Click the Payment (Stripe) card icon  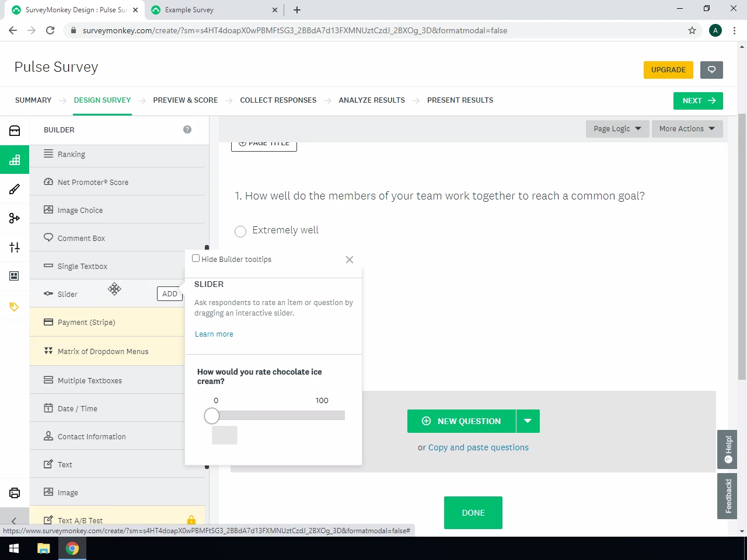(x=48, y=321)
